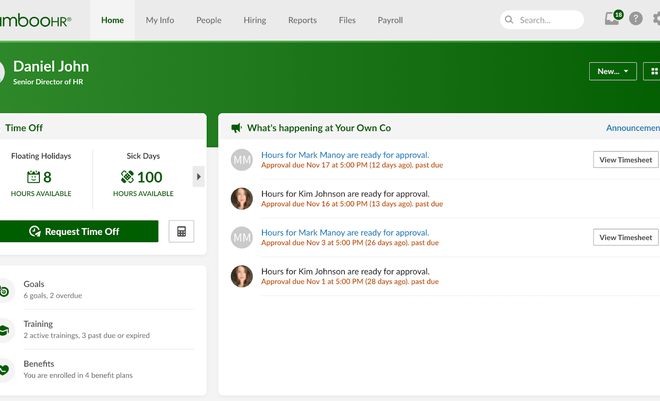Click Kim Johnson photo for Nov 1 approval
Screen dimensions: 660x401
tap(242, 276)
